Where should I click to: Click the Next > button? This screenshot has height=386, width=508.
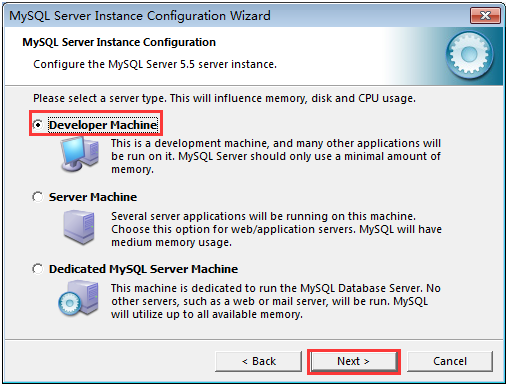click(354, 361)
